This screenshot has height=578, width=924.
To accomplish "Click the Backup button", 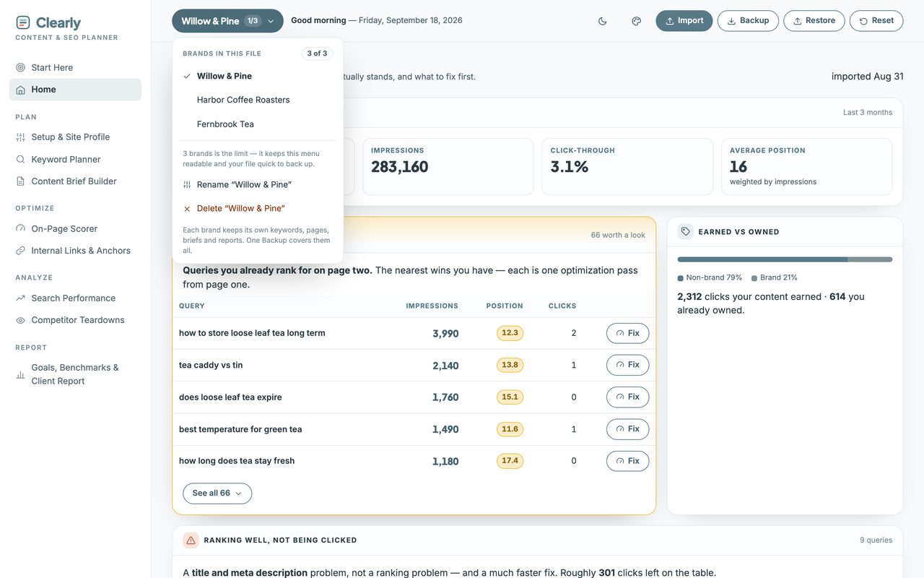I will 748,21.
